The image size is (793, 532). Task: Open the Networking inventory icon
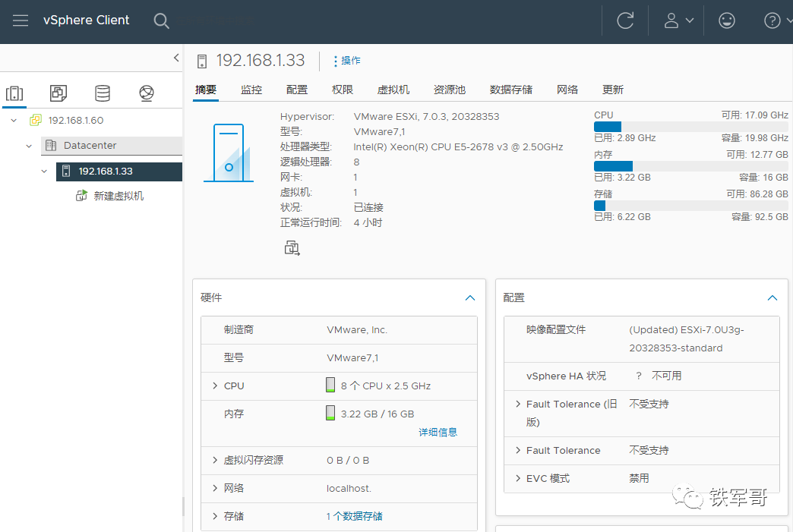tap(144, 93)
